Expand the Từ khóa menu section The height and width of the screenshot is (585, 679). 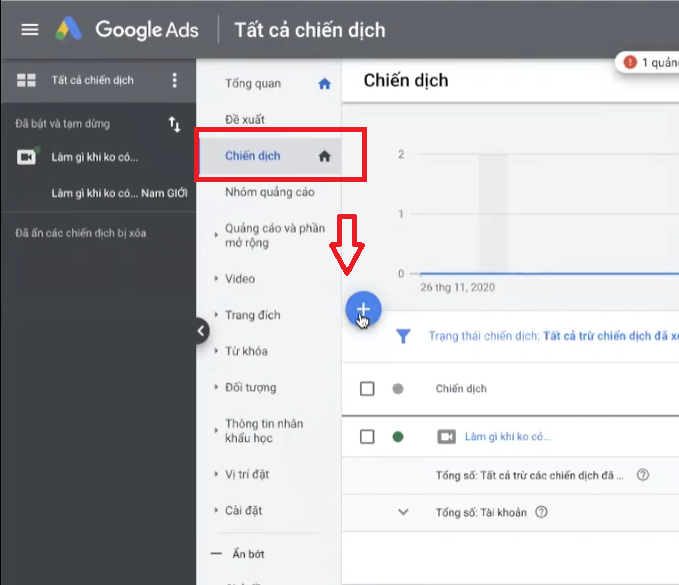pyautogui.click(x=217, y=352)
